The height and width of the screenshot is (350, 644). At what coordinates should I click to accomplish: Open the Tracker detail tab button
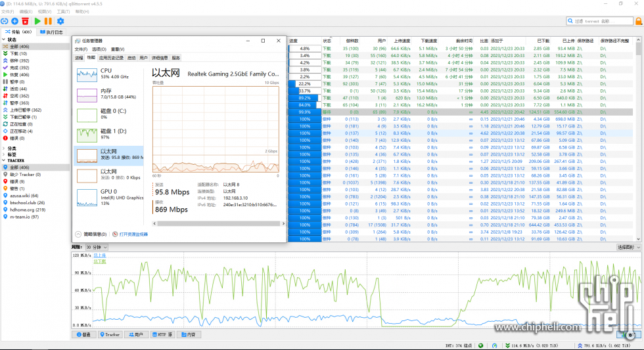[110, 335]
